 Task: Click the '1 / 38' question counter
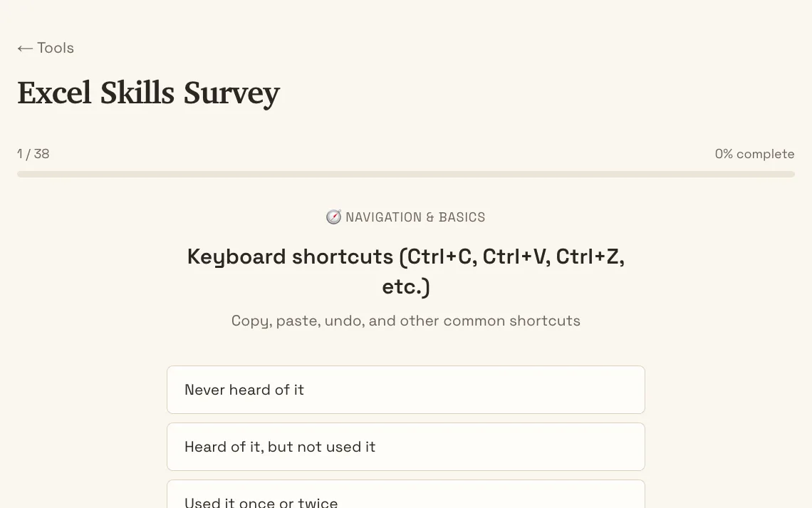pyautogui.click(x=33, y=154)
